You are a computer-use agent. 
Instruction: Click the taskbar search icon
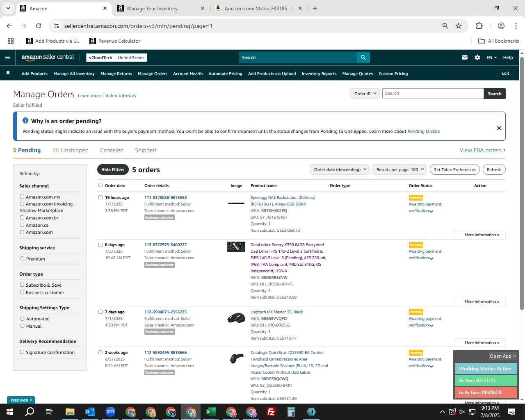(x=30, y=412)
